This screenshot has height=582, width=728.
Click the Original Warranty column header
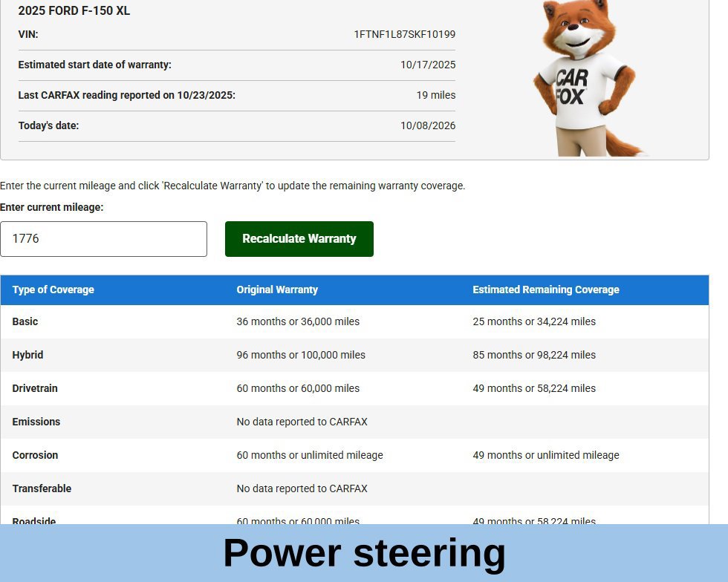277,290
